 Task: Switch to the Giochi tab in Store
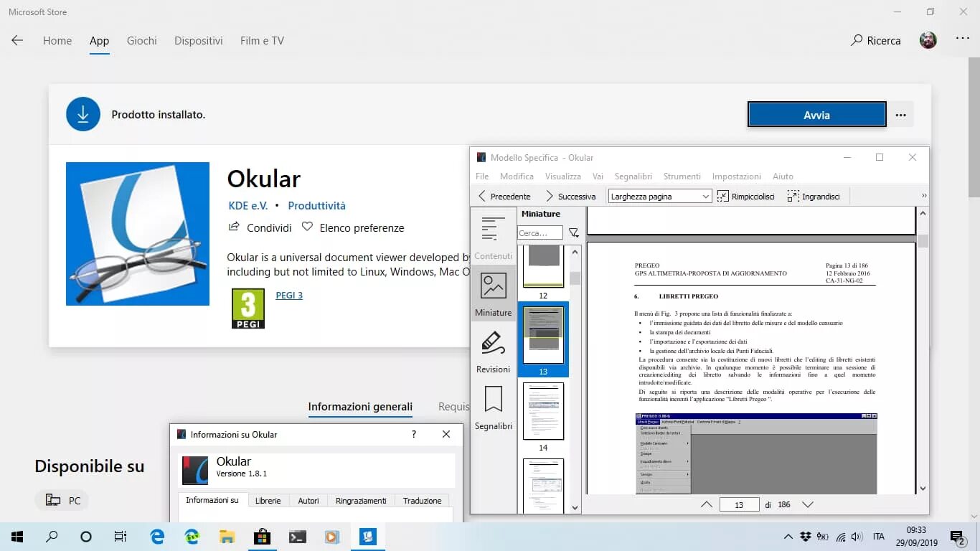(141, 41)
